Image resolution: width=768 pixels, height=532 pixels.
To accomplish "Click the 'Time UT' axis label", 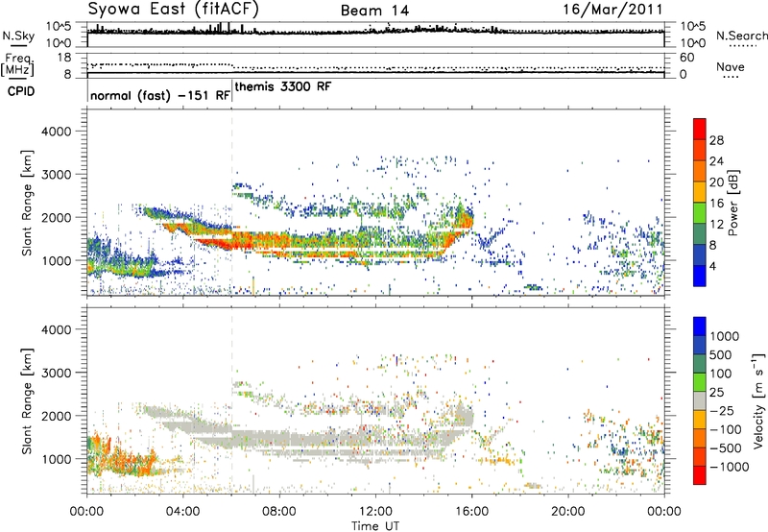I will tap(375, 526).
